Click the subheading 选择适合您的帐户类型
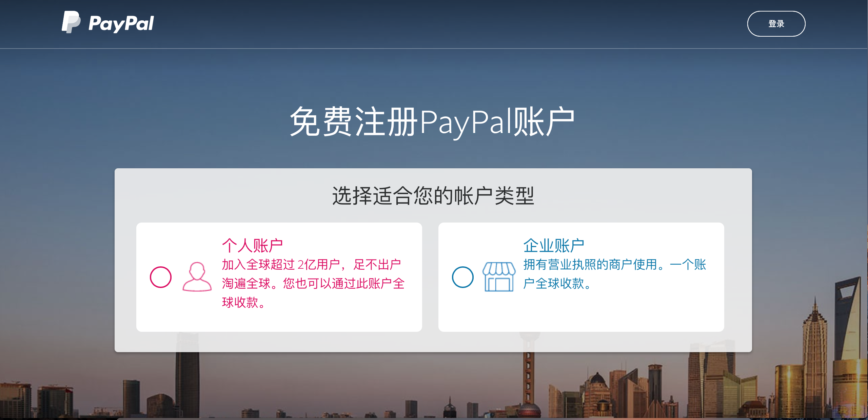 click(433, 196)
